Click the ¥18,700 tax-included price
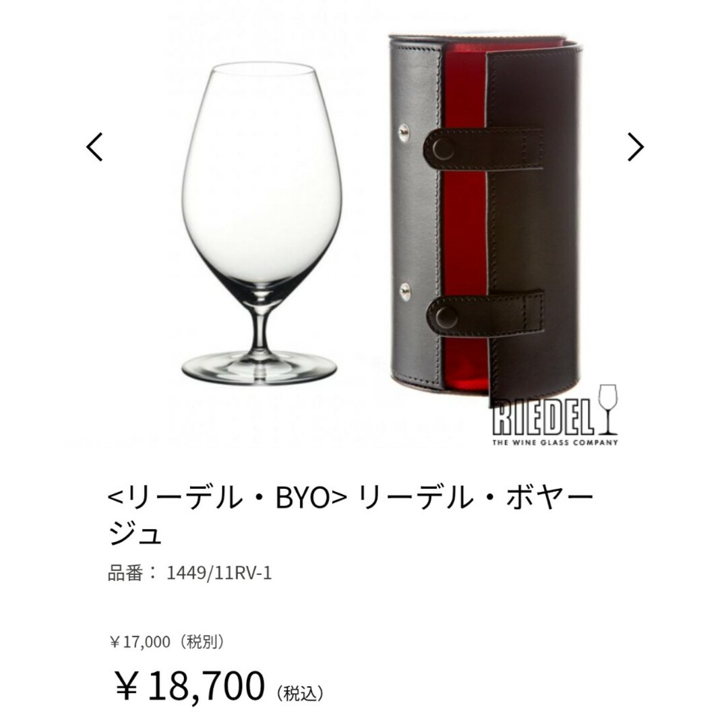This screenshot has width=728, height=728. pyautogui.click(x=189, y=686)
